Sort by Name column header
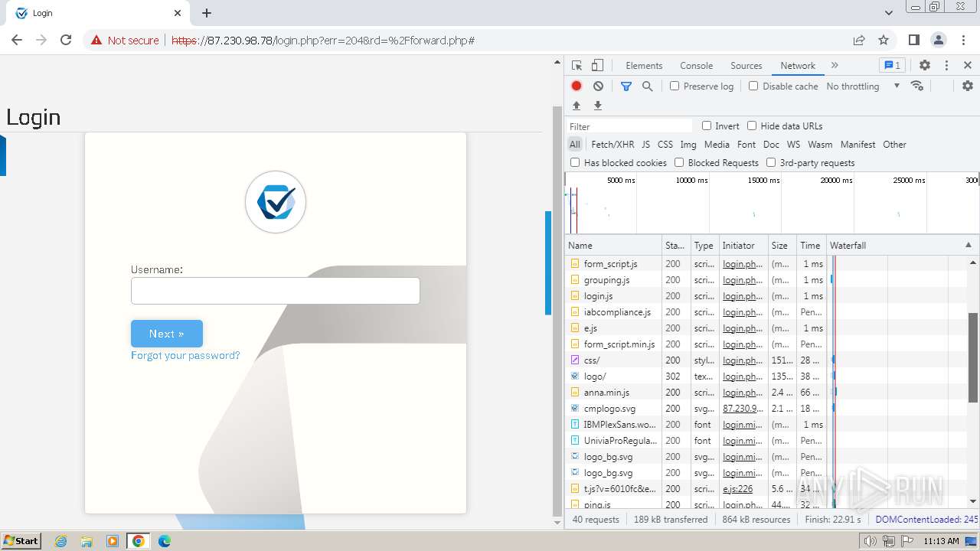The height and width of the screenshot is (551, 980). pyautogui.click(x=614, y=245)
